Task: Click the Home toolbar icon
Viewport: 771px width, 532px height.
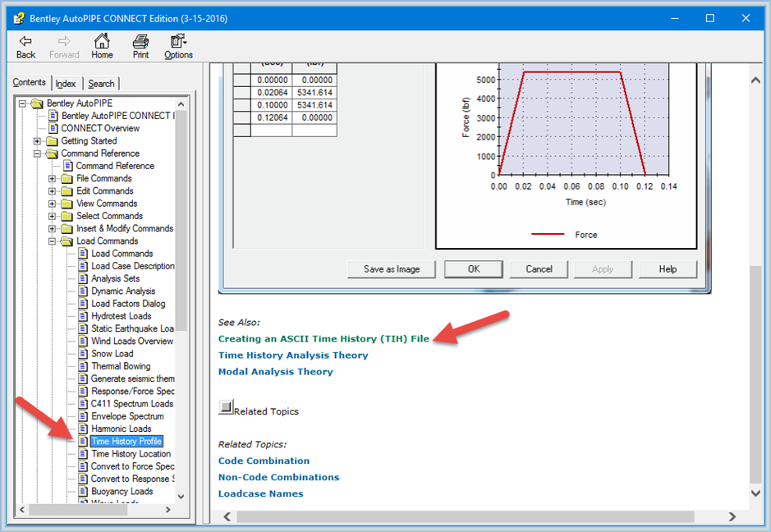Action: tap(102, 47)
